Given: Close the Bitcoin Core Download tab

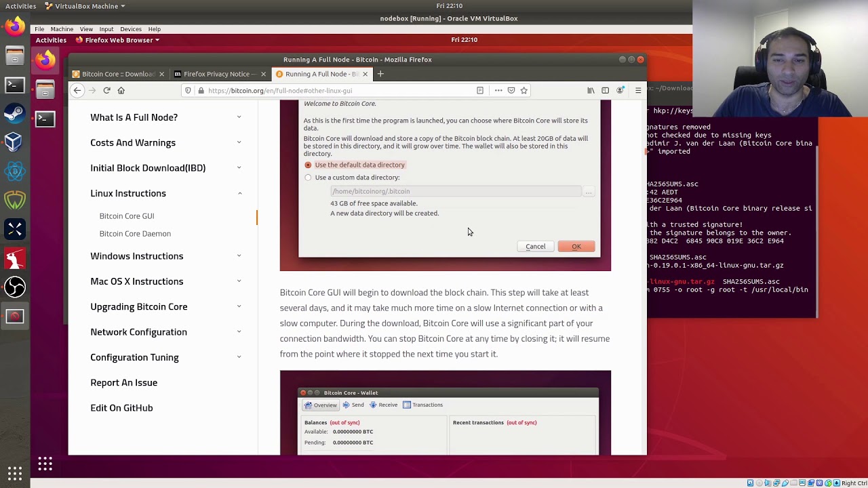Looking at the screenshot, I should (161, 74).
